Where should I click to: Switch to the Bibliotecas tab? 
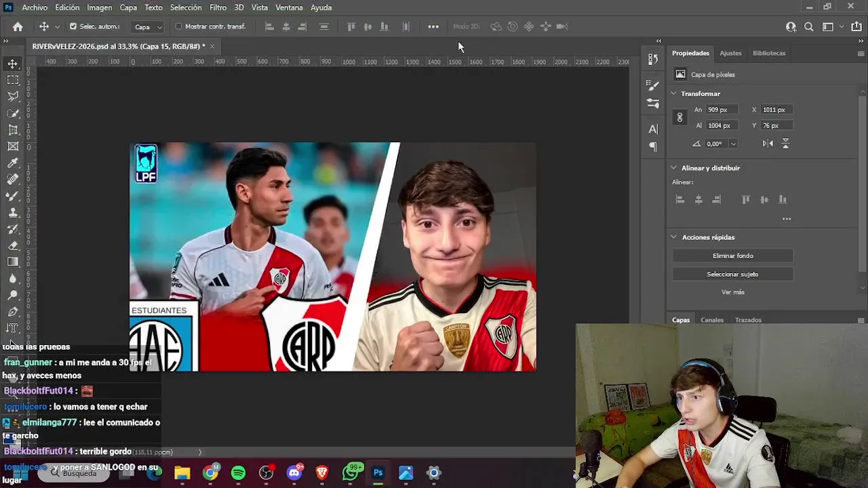click(769, 53)
